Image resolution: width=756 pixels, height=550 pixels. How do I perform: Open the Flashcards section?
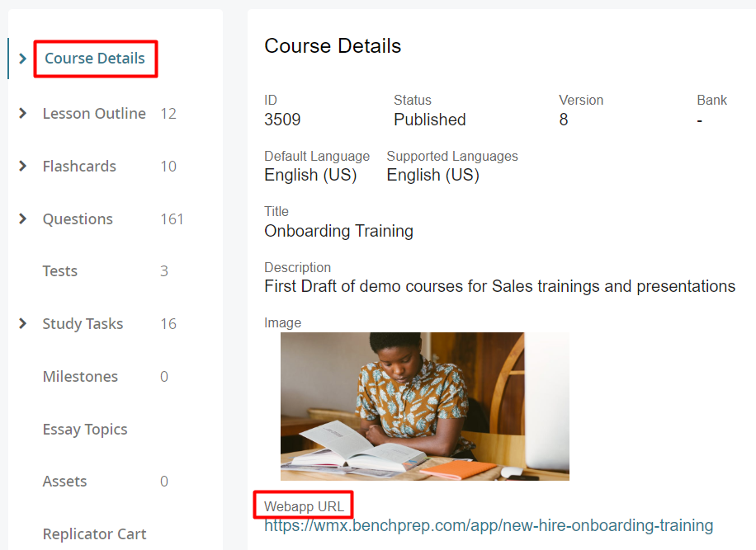(x=79, y=167)
